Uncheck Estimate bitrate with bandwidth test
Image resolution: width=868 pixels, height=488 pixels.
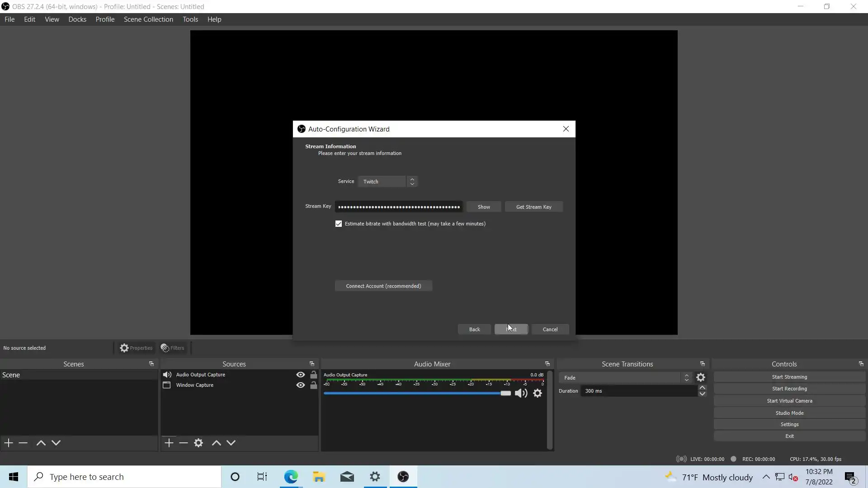tap(339, 224)
